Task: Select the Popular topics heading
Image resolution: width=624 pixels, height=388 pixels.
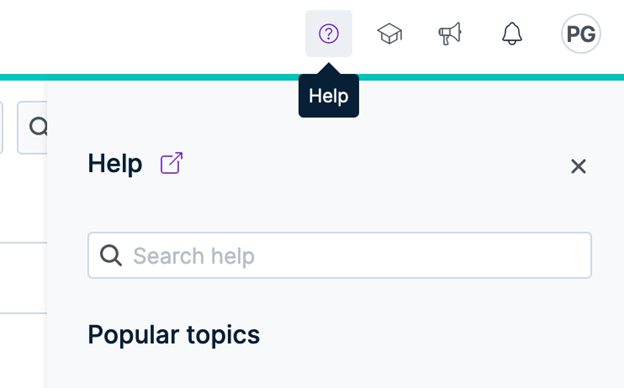Action: 174,335
